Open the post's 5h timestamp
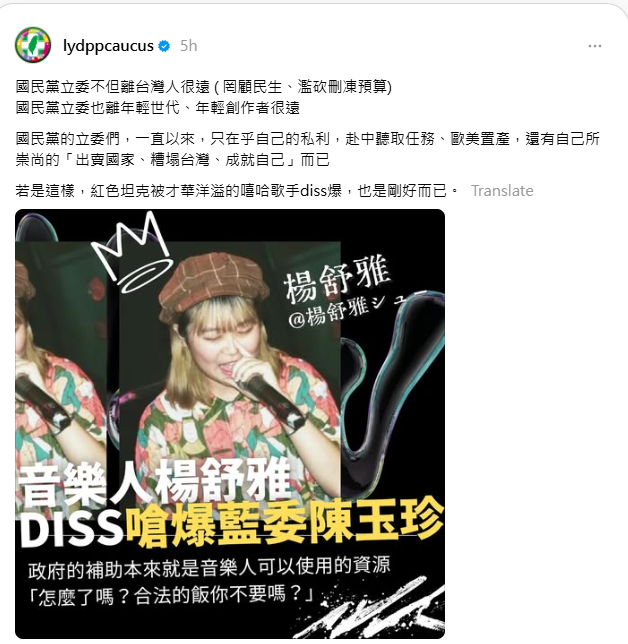This screenshot has width=628, height=644. (x=189, y=46)
